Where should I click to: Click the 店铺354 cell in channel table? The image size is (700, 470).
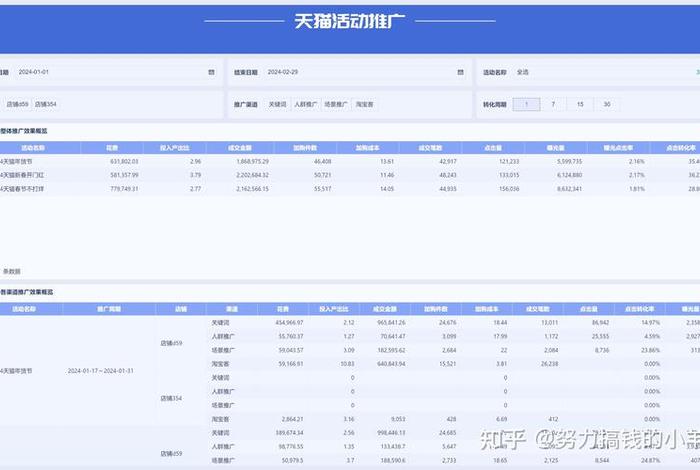pyautogui.click(x=171, y=398)
